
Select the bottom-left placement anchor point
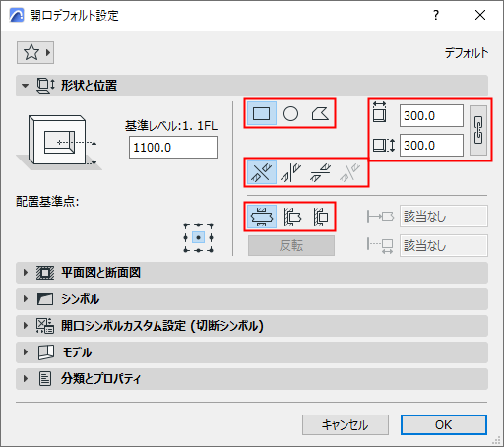tap(186, 250)
